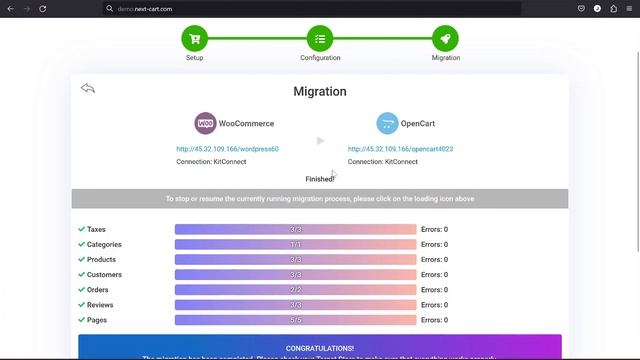Image resolution: width=640 pixels, height=360 pixels.
Task: Click the Reviews checkmark icon
Action: (81, 304)
